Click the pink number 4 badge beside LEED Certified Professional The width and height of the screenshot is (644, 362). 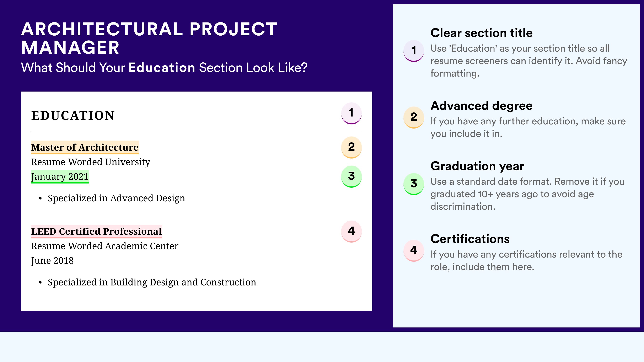tap(351, 231)
